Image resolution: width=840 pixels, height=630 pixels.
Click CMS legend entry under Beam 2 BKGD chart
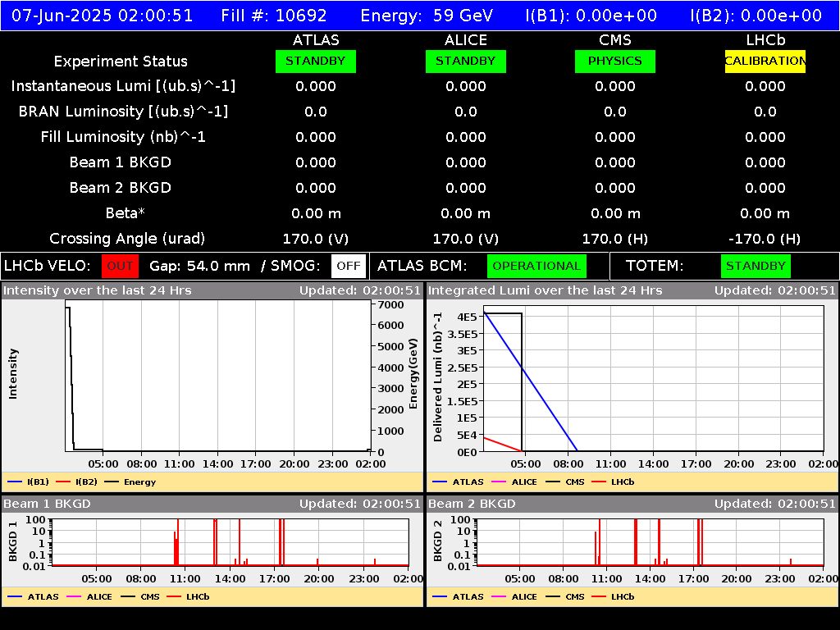pyautogui.click(x=565, y=597)
